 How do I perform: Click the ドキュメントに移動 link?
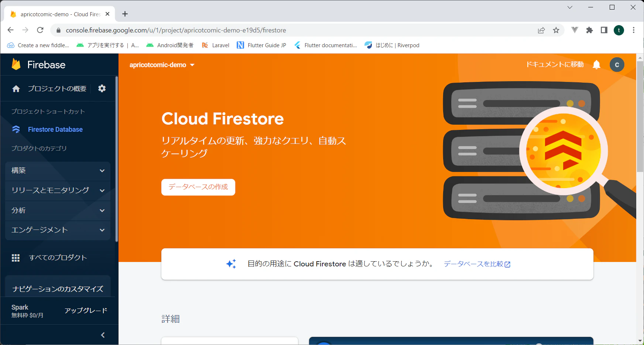coord(555,65)
